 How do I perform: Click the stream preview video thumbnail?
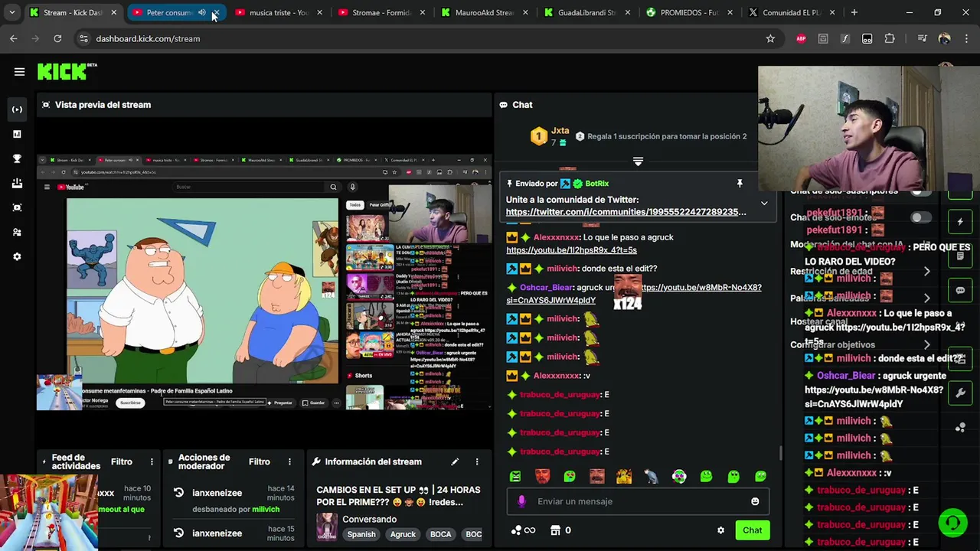[264, 282]
